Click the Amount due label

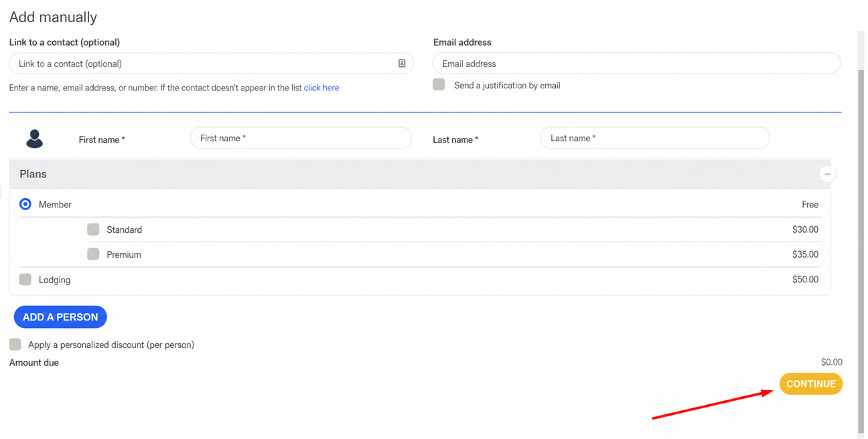click(34, 363)
